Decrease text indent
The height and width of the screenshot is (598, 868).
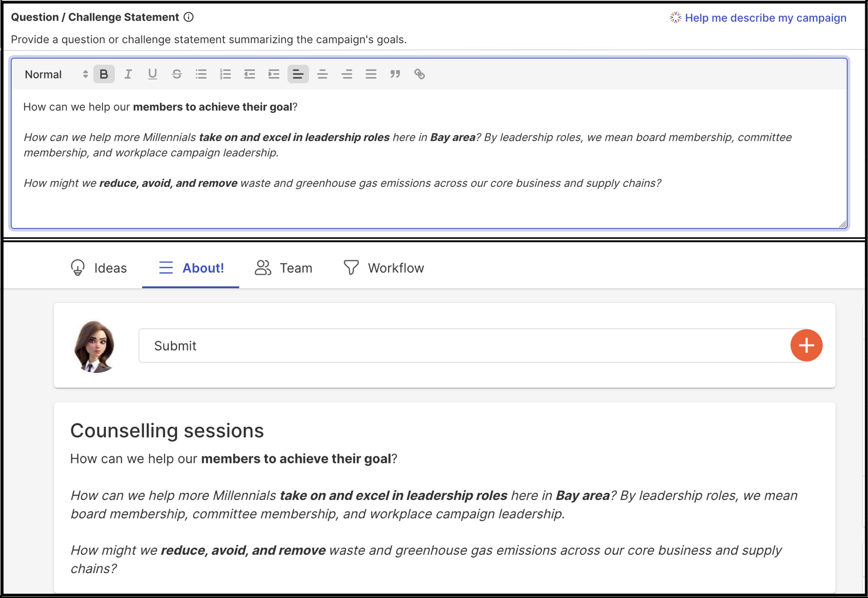250,74
